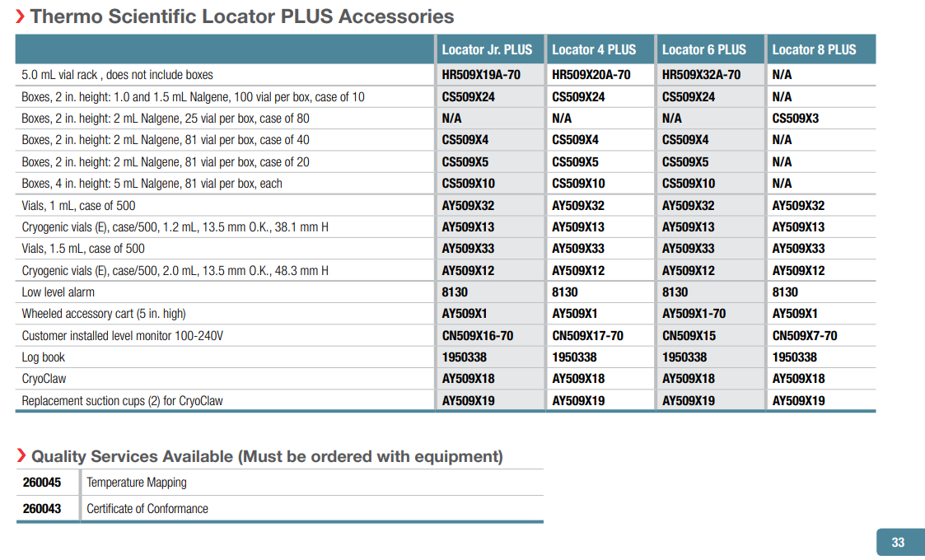Click AY509X13 under Locator Jr. PLUS

[x=468, y=227]
